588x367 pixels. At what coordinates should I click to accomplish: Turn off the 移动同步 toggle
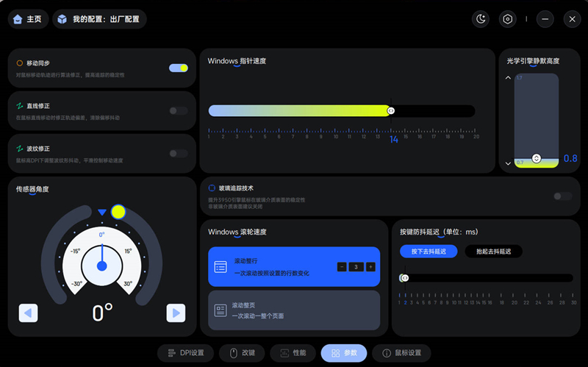[x=179, y=68]
